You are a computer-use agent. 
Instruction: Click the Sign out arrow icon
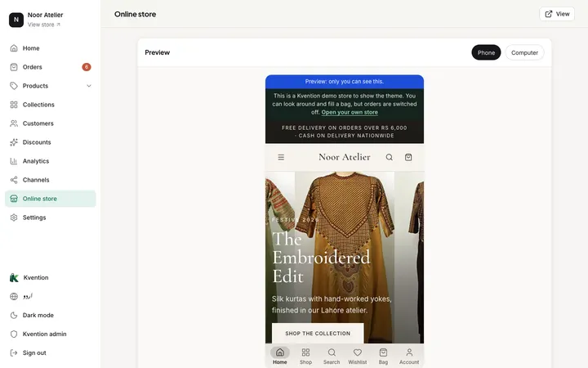click(x=14, y=352)
